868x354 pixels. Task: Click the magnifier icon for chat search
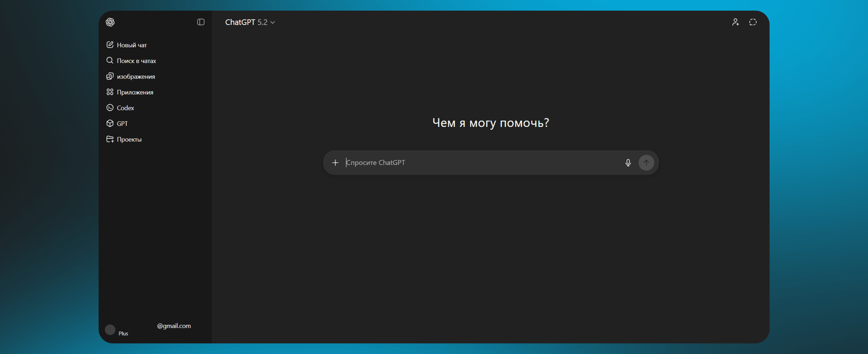(x=110, y=61)
